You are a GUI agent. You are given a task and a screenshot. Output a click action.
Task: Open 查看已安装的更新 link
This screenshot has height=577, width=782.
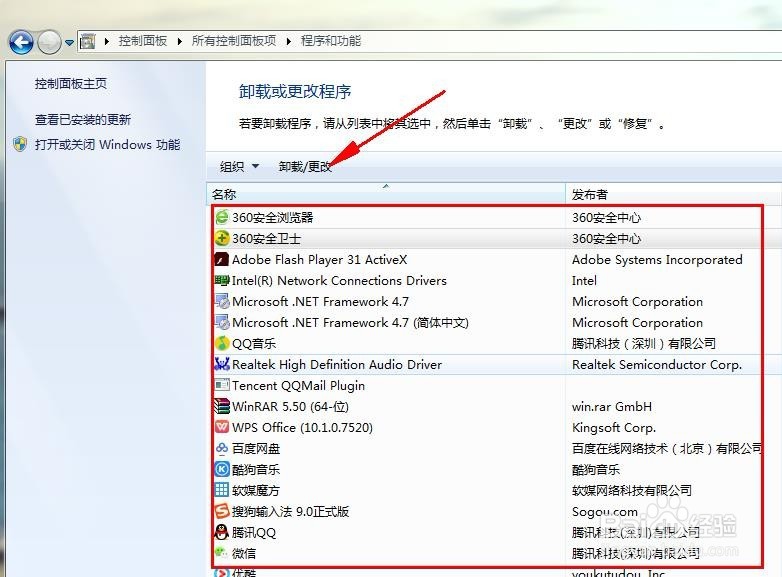(83, 120)
